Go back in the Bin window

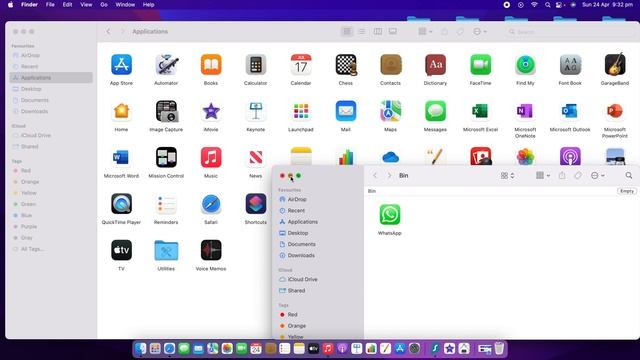[375, 176]
